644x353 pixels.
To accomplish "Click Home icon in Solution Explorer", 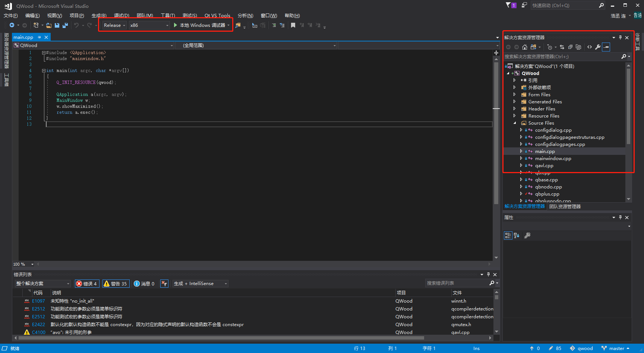I will [x=525, y=47].
